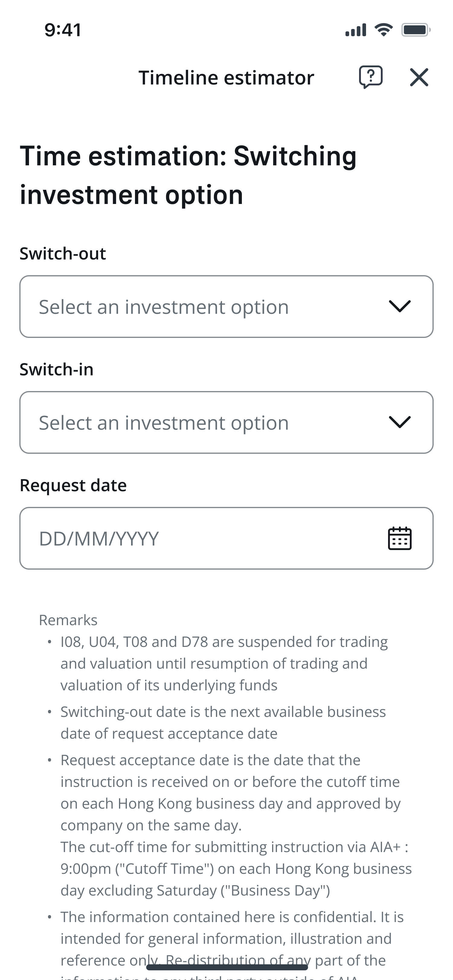Tap the Remarks section heading
453x980 pixels.
pyautogui.click(x=68, y=620)
